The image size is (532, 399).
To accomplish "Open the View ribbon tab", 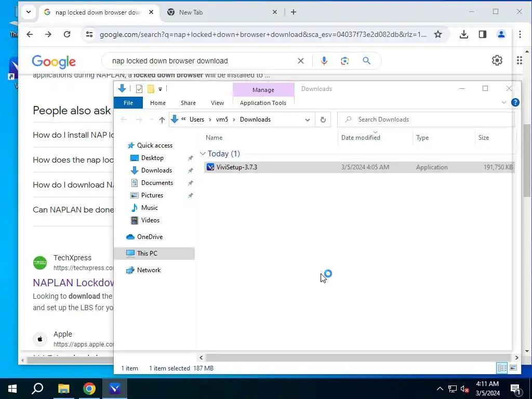I will pos(217,103).
